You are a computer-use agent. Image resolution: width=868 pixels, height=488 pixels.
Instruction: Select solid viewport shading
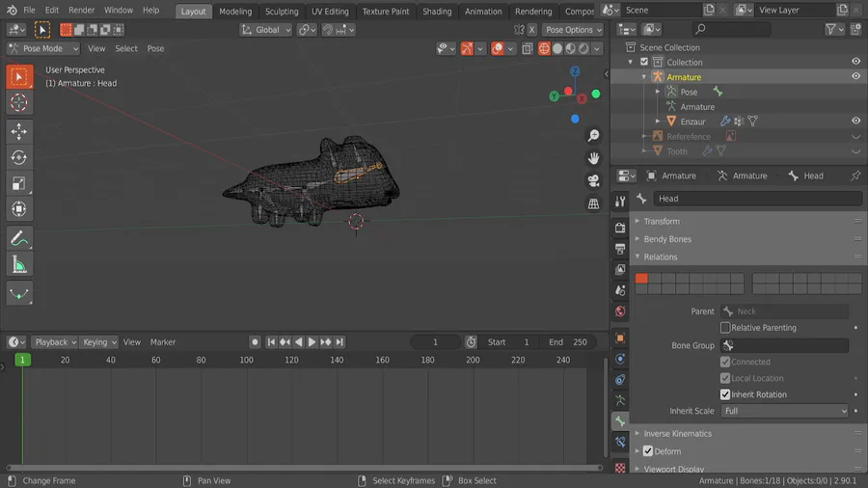click(557, 48)
